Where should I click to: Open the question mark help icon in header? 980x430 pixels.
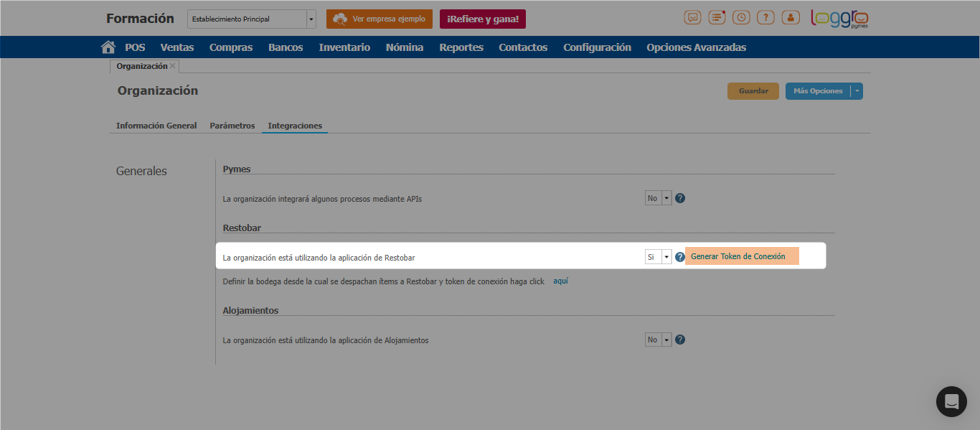pos(765,18)
